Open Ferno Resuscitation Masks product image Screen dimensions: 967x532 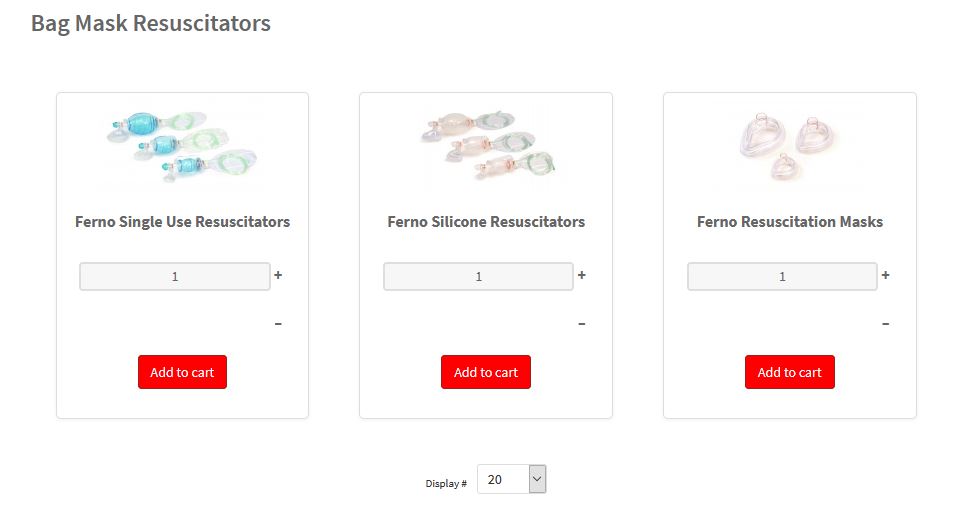789,145
